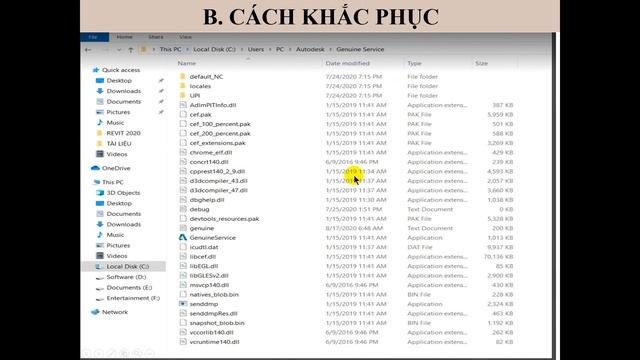Click the natives_blob.bin file icon
The width and height of the screenshot is (640, 360).
[x=183, y=294]
